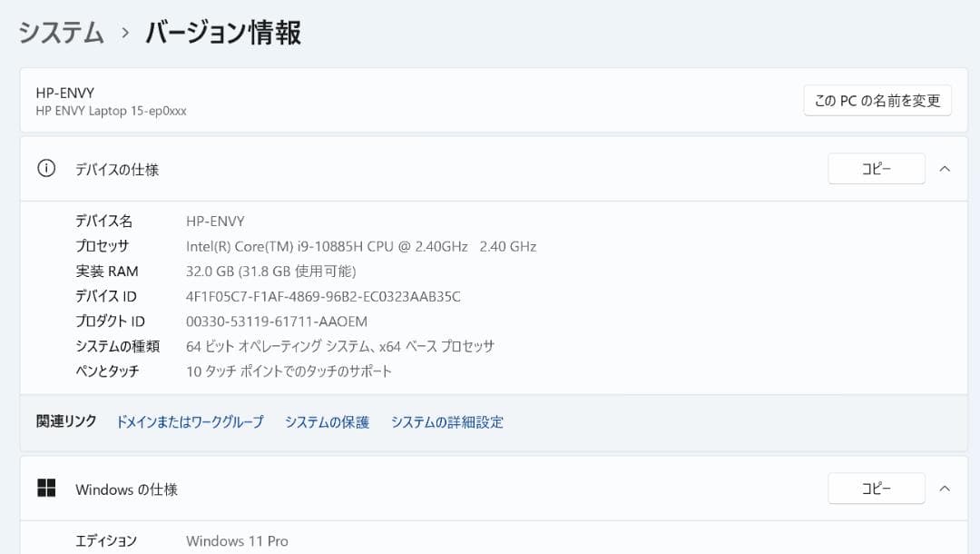Click the Windows logo beside Windows の仕様

(46, 488)
